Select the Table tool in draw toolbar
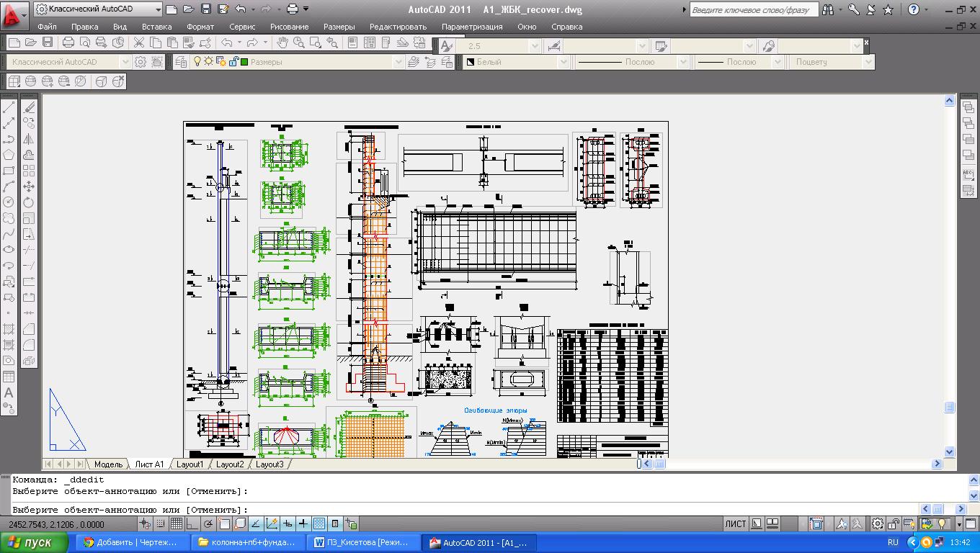Viewport: 980px width, 553px height. [9, 377]
